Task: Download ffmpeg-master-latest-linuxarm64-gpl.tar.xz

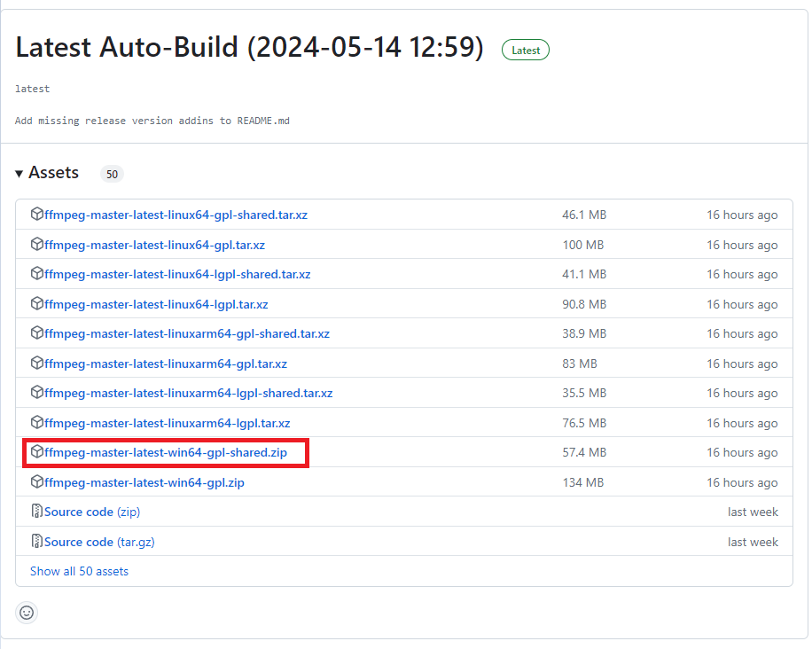Action: 166,364
